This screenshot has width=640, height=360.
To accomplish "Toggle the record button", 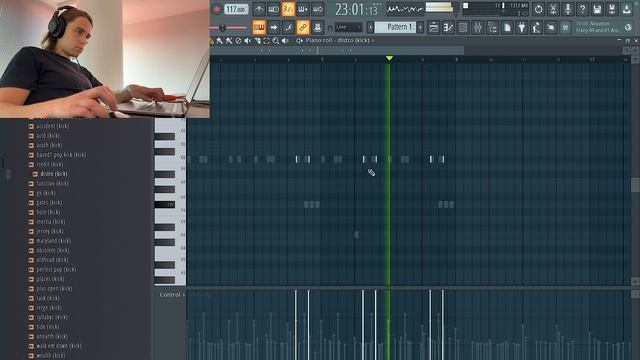I will point(217,9).
